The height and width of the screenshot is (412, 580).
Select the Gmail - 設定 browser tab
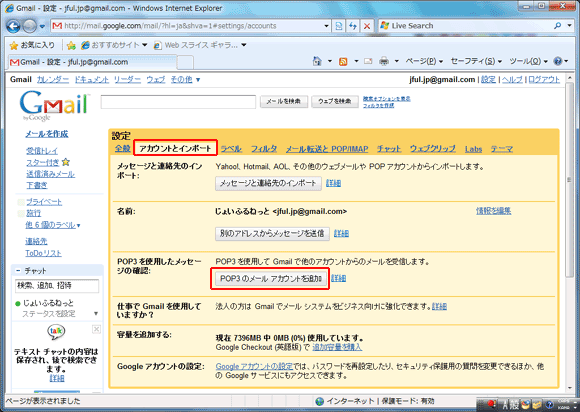(x=92, y=62)
